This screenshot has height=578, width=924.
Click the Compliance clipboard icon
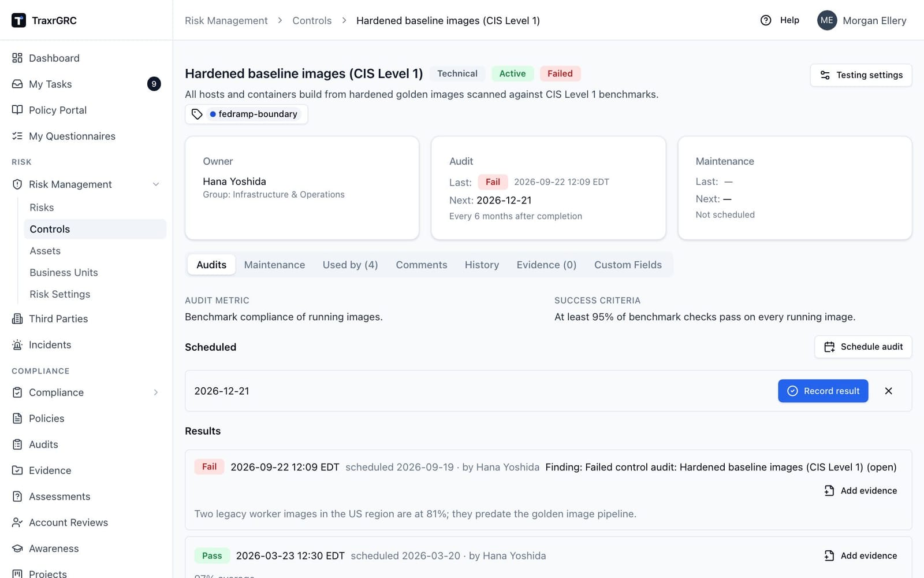pos(17,392)
